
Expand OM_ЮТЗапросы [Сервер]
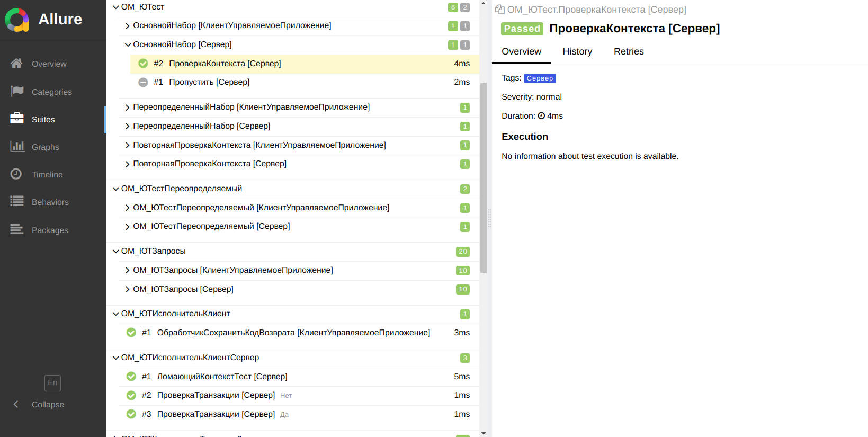click(127, 290)
